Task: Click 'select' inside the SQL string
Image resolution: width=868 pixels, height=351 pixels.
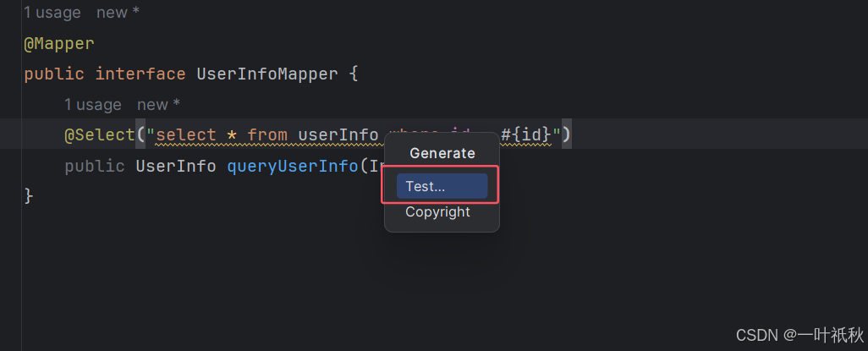Action: coord(186,134)
